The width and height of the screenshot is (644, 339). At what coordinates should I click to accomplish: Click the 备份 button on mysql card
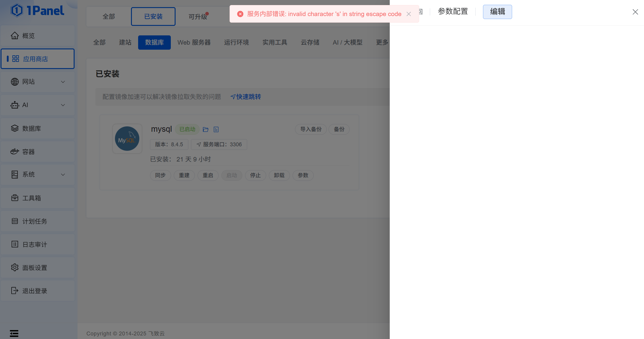point(339,129)
